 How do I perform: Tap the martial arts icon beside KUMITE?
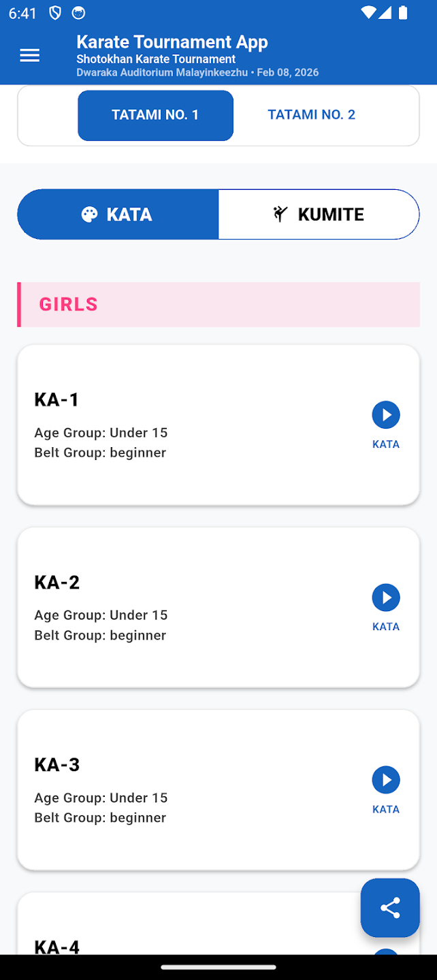(x=280, y=214)
